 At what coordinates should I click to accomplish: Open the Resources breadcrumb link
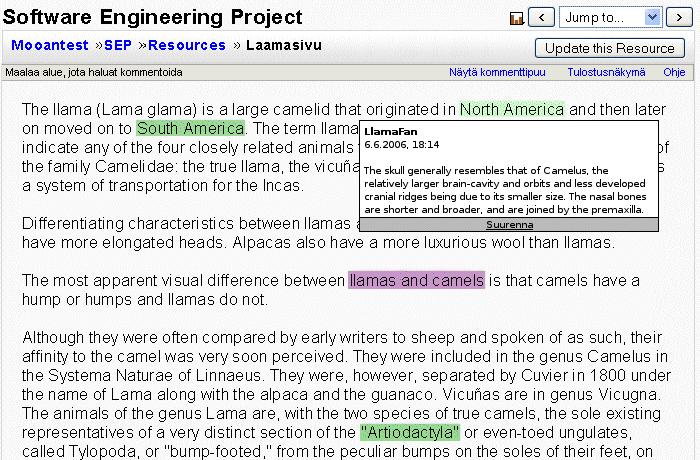pyautogui.click(x=187, y=45)
